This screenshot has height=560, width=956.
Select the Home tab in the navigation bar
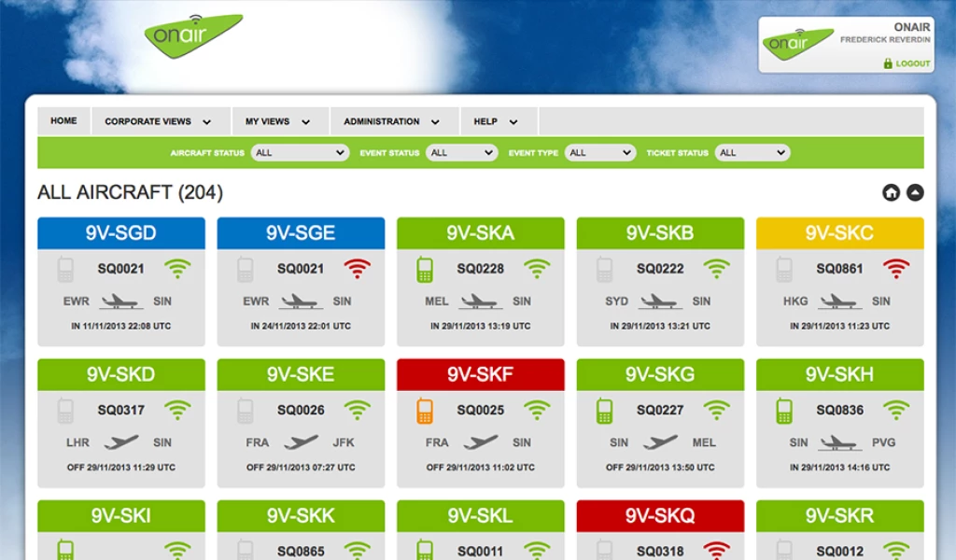click(63, 121)
